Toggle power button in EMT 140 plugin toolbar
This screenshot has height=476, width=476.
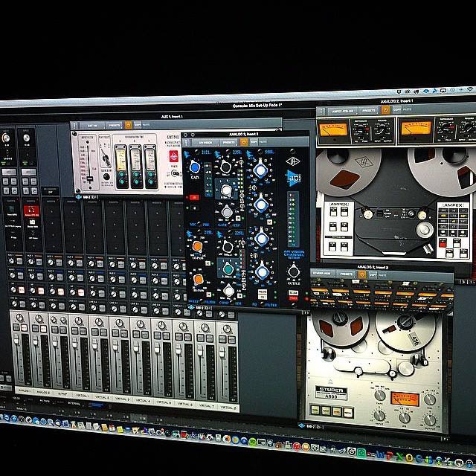pos(128,125)
